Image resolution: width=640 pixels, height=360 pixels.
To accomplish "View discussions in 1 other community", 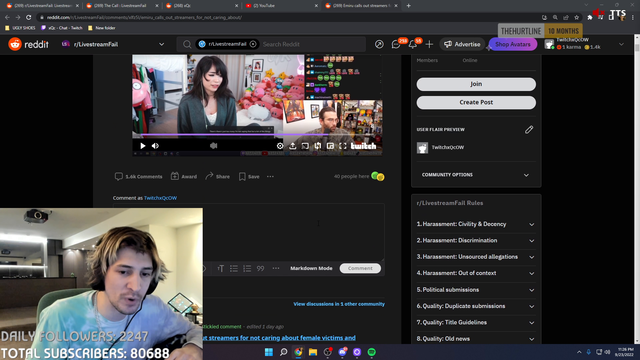I will (339, 304).
